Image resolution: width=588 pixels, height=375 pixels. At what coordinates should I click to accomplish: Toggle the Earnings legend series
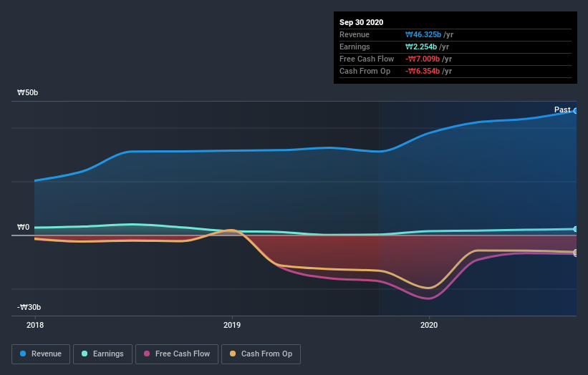(x=102, y=354)
